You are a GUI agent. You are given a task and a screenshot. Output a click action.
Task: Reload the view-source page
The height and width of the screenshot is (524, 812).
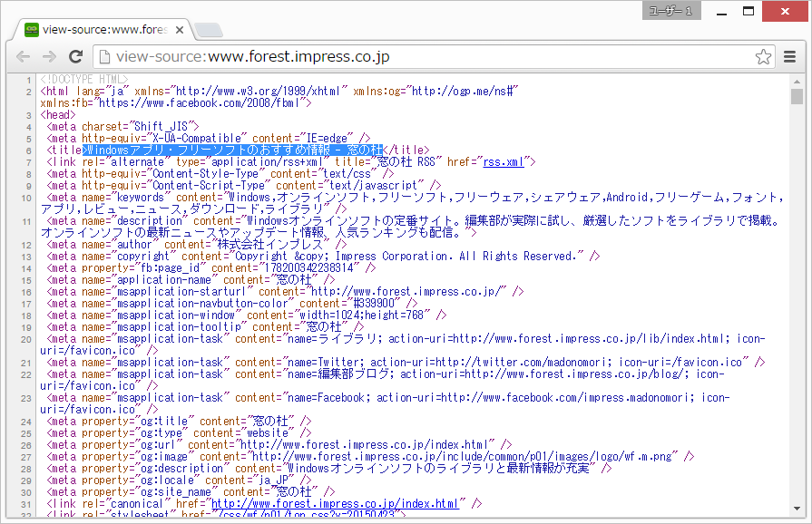(x=75, y=56)
